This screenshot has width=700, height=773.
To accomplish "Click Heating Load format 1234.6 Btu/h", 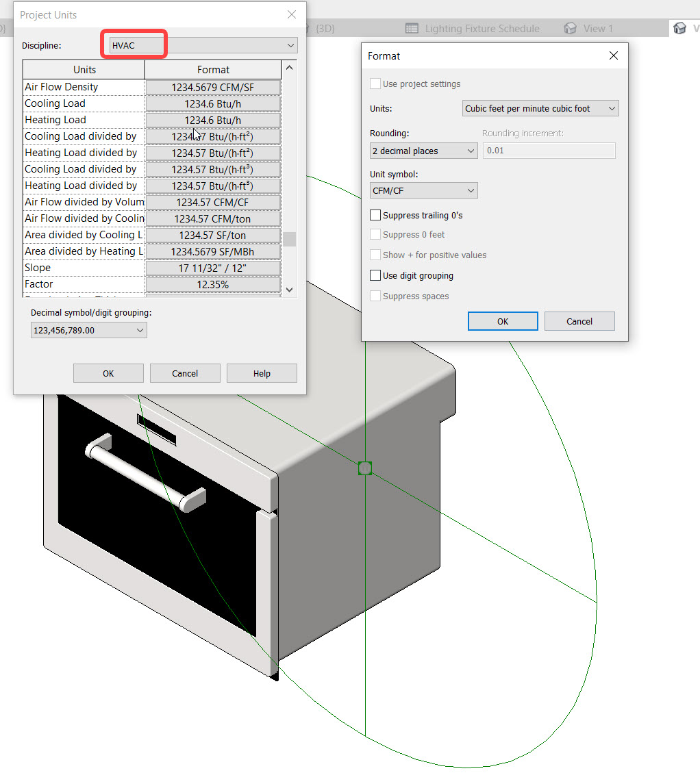I will tap(213, 121).
